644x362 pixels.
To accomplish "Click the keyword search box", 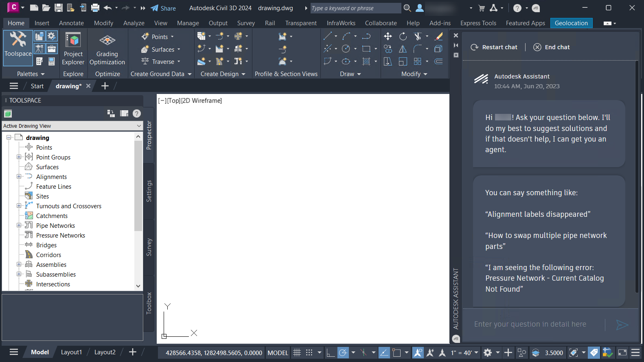I will (x=355, y=8).
